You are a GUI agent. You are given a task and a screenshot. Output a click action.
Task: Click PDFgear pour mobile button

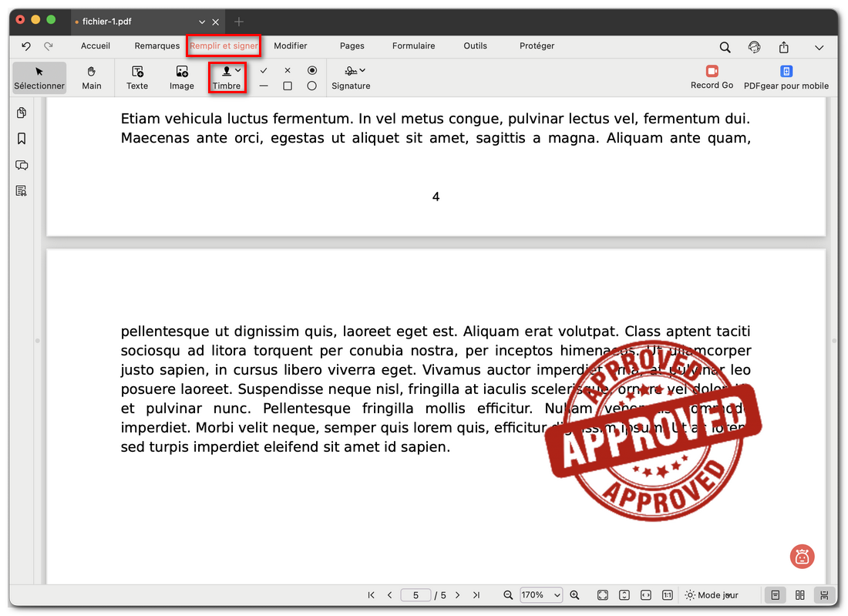point(786,77)
